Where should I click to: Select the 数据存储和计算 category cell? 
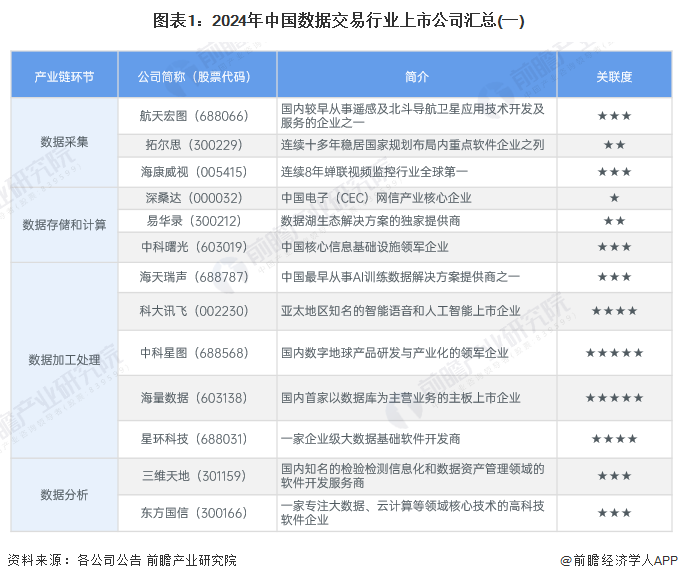pos(64,224)
